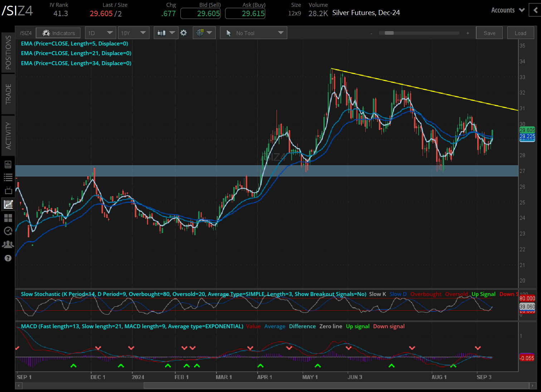Click the watchlist list icon in sidebar
541x392 pixels.
pyautogui.click(x=8, y=177)
